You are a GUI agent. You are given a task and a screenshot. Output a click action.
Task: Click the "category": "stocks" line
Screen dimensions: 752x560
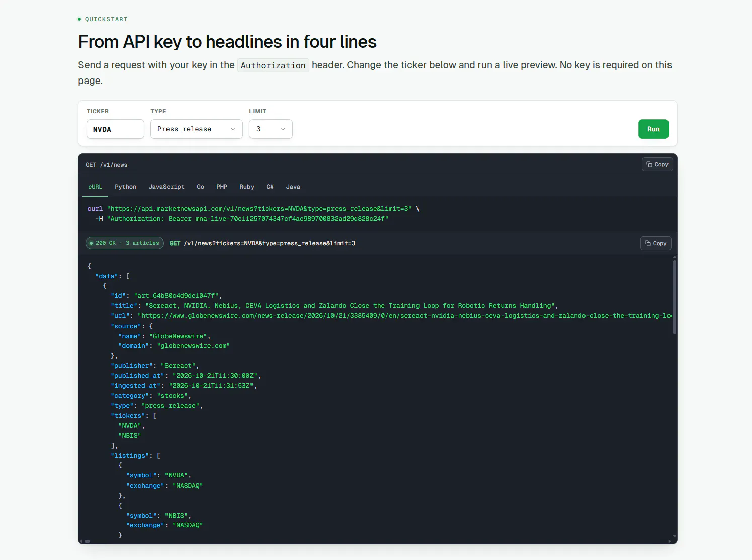151,396
